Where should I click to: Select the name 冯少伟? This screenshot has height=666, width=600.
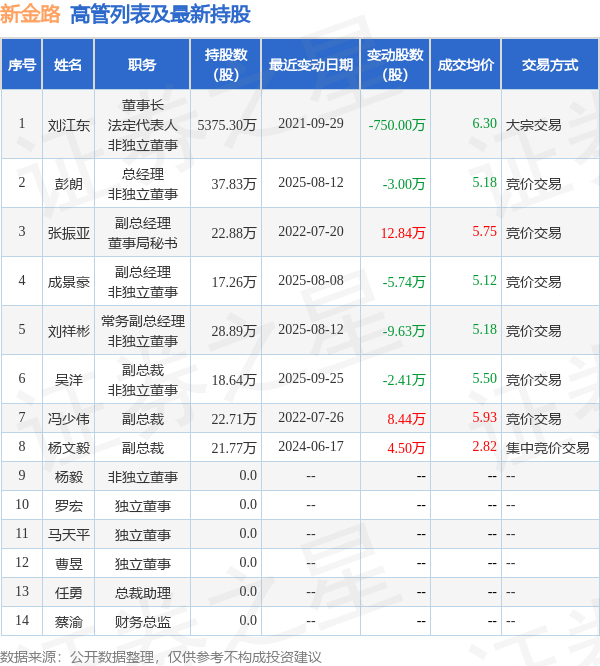[x=68, y=419]
